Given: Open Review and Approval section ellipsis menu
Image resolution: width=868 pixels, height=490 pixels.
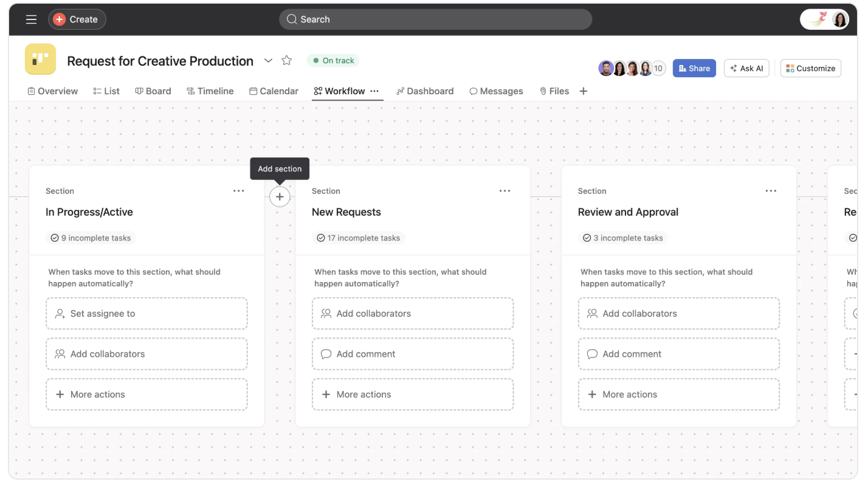Looking at the screenshot, I should click(771, 190).
